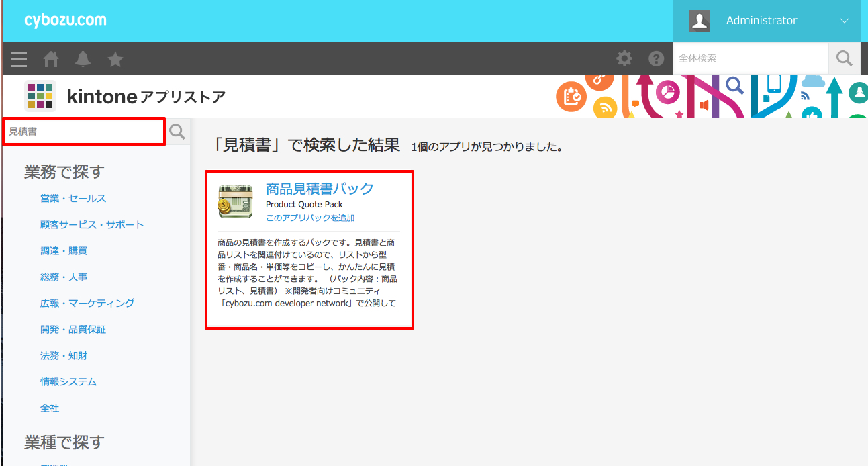
Task: Select 顧客サービス・サポート category
Action: click(x=92, y=225)
